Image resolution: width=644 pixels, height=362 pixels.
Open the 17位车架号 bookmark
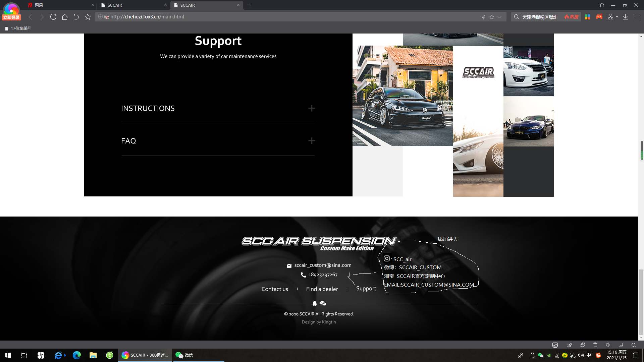(18, 28)
